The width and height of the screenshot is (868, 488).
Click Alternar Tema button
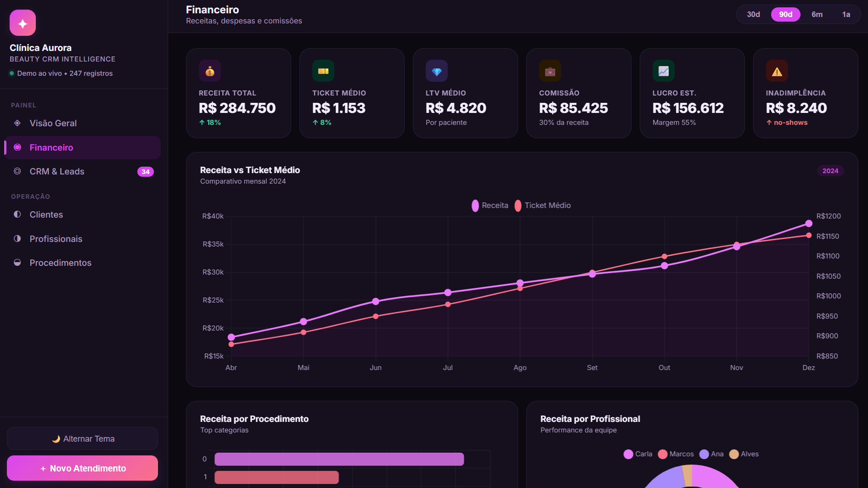click(83, 438)
